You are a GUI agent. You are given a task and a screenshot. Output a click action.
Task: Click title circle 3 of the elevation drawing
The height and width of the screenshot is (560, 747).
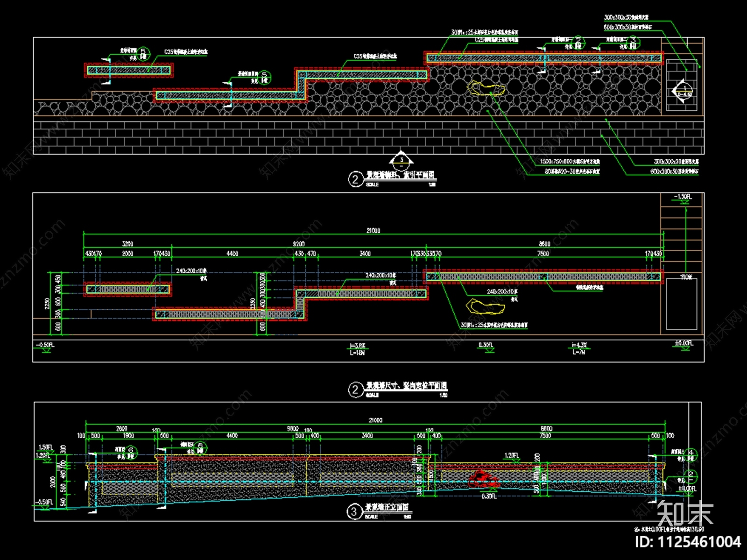pos(354,512)
